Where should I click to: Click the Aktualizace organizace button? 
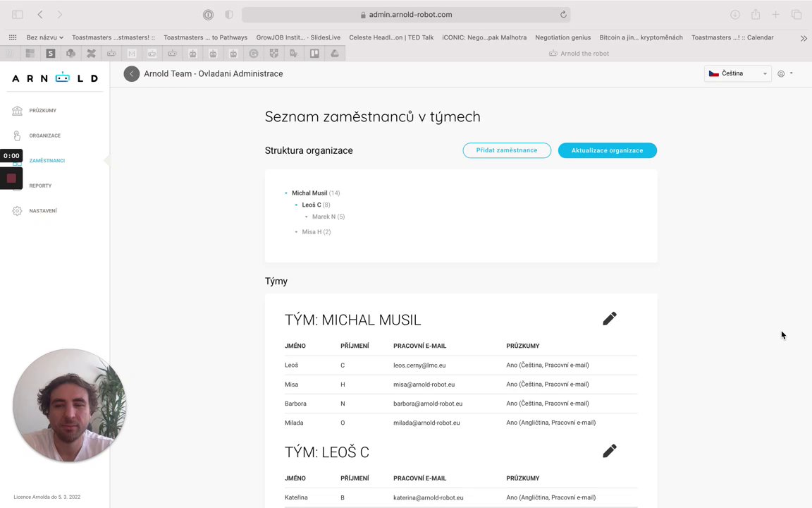click(x=607, y=150)
